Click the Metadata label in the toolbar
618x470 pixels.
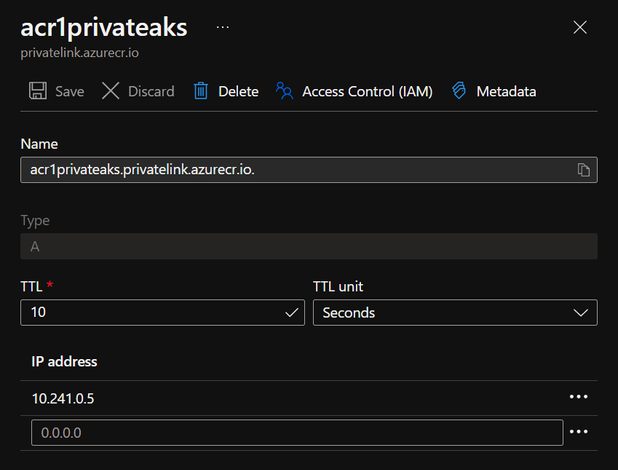pos(506,91)
